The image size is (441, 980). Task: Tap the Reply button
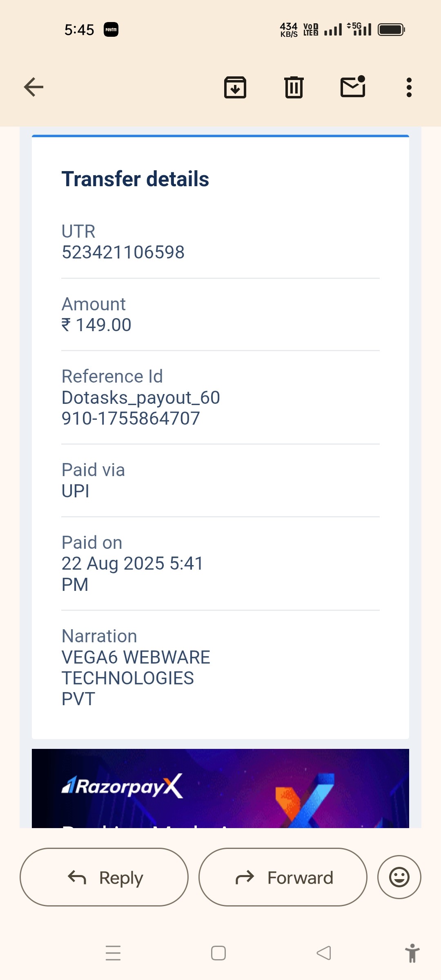[x=104, y=877]
